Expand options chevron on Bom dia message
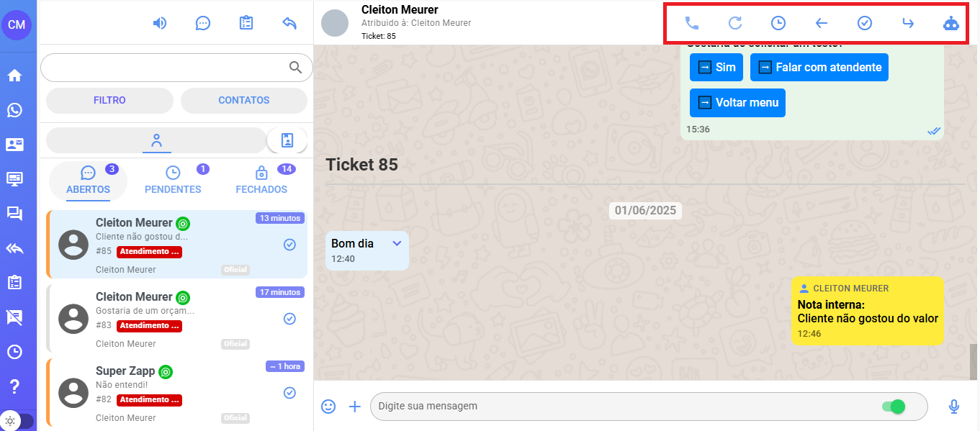 (397, 243)
